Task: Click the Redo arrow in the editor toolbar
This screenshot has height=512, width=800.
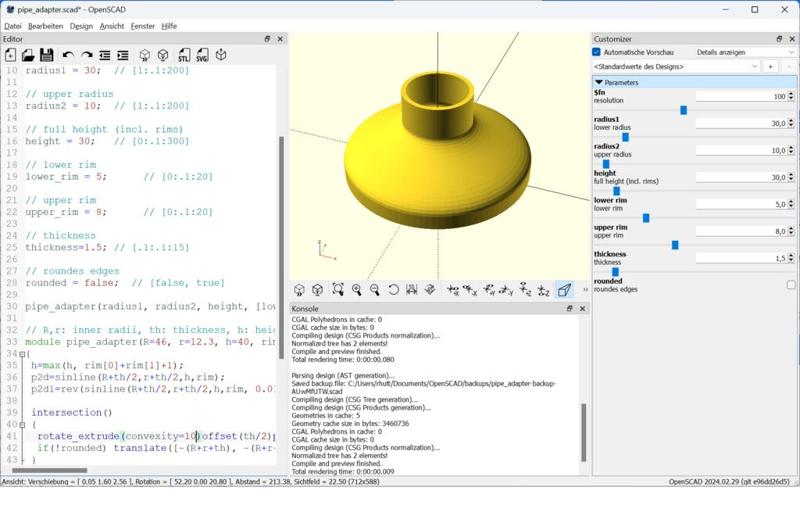Action: click(x=87, y=55)
